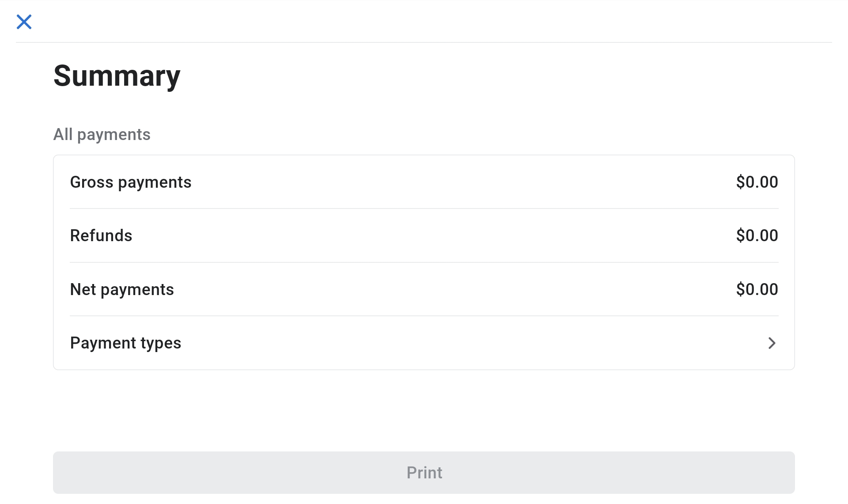Select the Gross payments label
Image resolution: width=848 pixels, height=504 pixels.
point(131,182)
